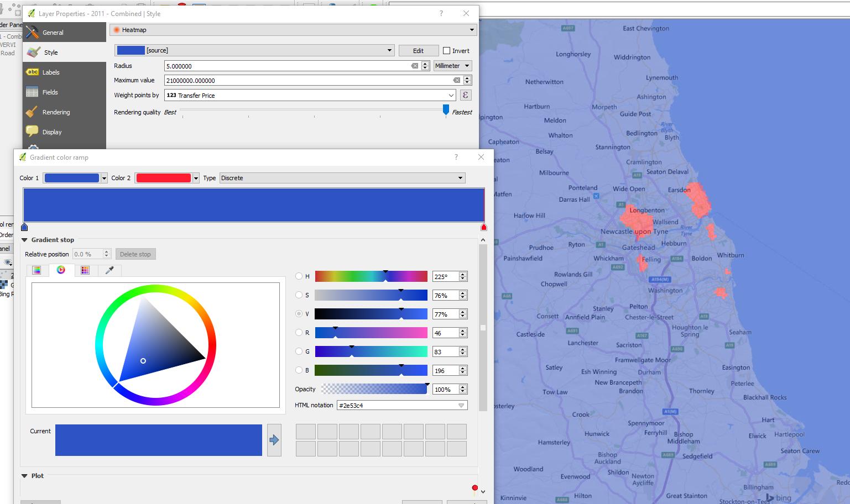Open the Weight points by Transfer Price dropdown

[x=310, y=95]
